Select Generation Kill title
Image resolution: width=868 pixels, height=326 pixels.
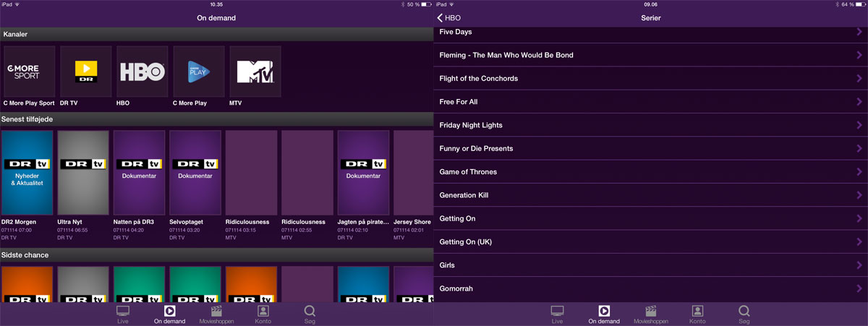pos(463,195)
